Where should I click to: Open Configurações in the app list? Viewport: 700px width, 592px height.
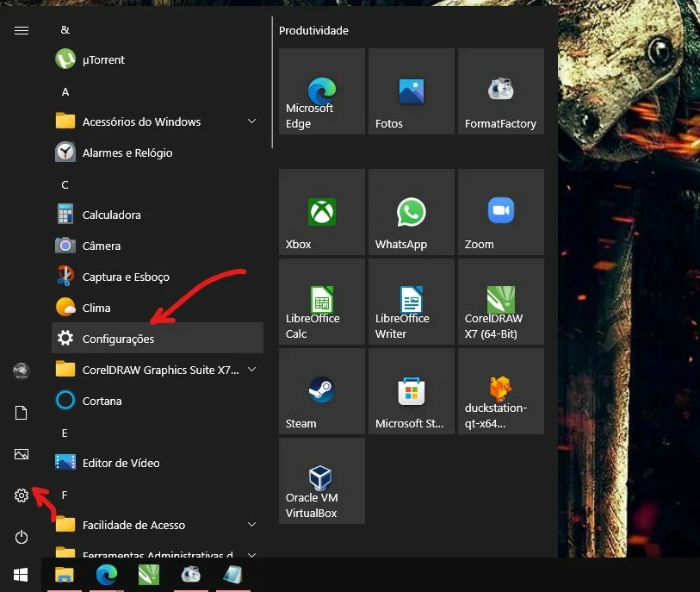[x=158, y=339]
